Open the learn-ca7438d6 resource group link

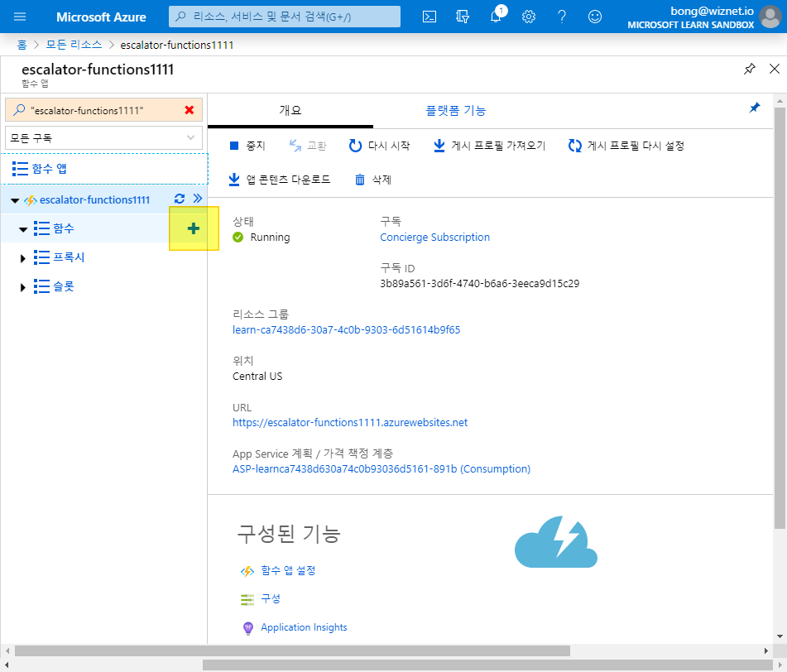pyautogui.click(x=346, y=329)
